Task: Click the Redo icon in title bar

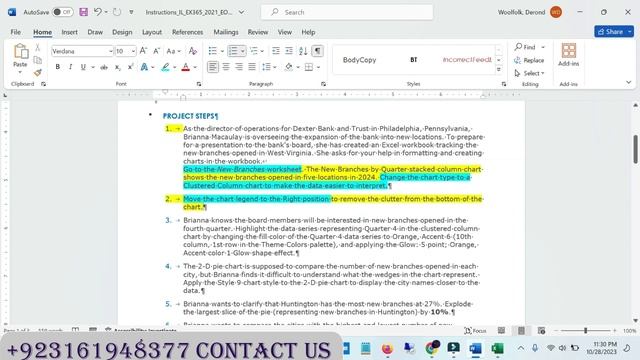Action: pyautogui.click(x=117, y=12)
